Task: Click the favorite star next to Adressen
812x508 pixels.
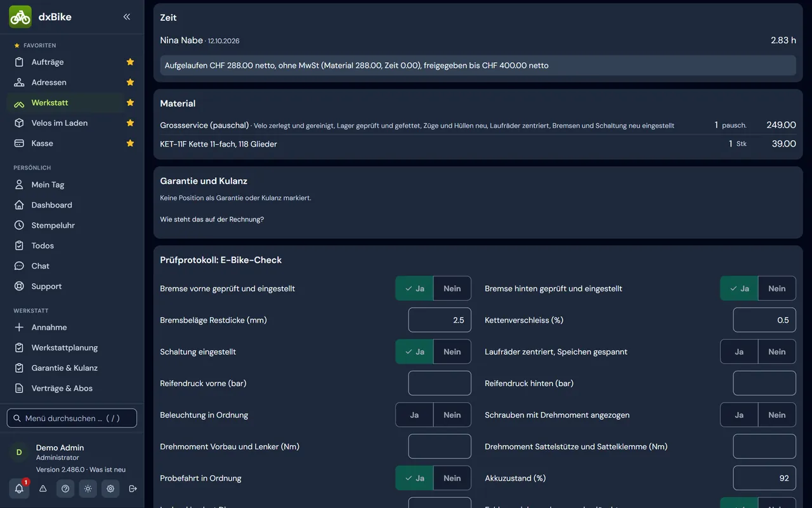Action: click(130, 83)
